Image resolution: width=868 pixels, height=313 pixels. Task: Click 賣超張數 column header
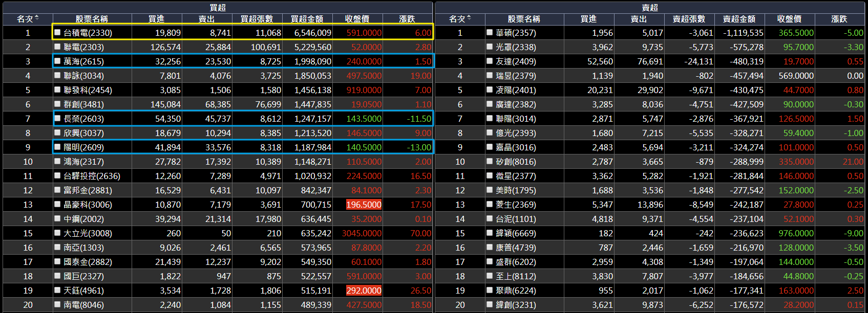pos(689,19)
